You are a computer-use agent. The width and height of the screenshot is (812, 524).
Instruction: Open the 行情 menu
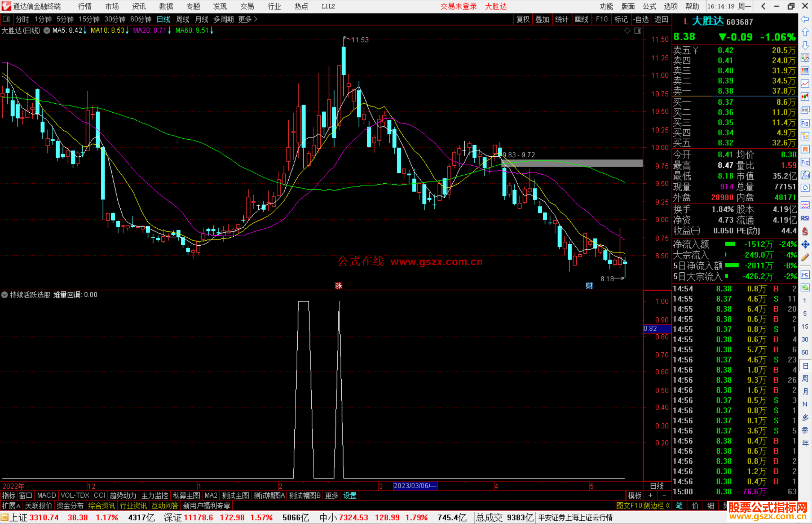coord(85,6)
